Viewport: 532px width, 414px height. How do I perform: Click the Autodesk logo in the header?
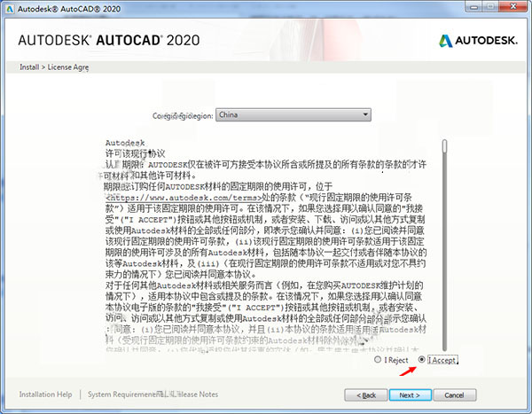478,41
